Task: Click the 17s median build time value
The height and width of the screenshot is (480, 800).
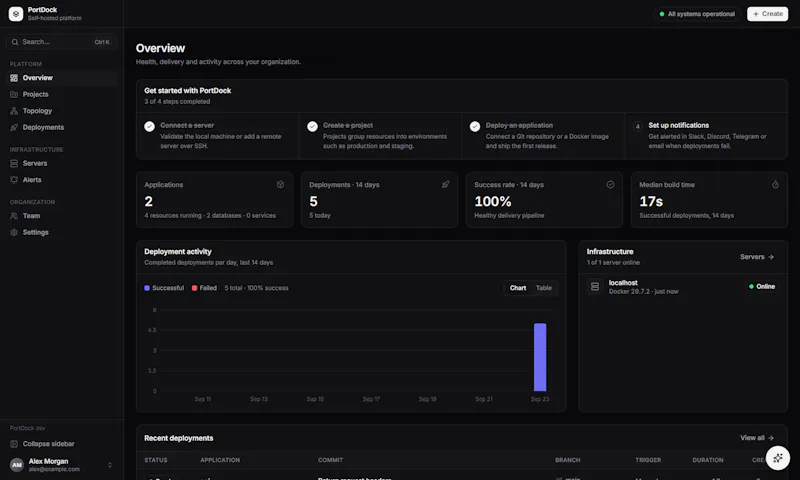Action: coord(651,201)
